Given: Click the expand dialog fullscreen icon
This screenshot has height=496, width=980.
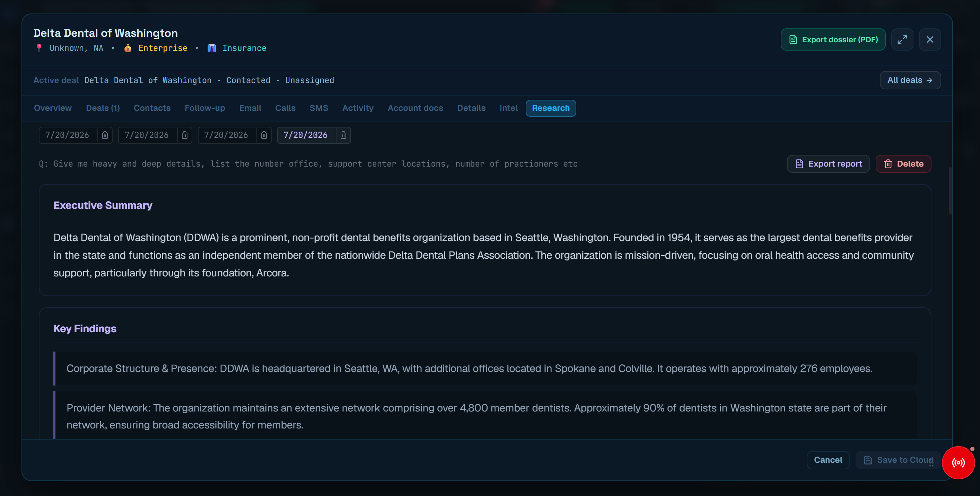Looking at the screenshot, I should pos(902,39).
